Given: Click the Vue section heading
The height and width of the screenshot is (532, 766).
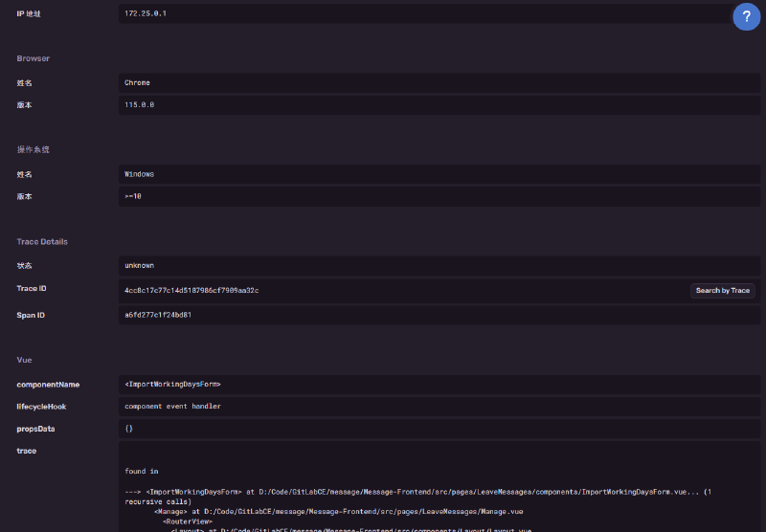Looking at the screenshot, I should (x=24, y=360).
